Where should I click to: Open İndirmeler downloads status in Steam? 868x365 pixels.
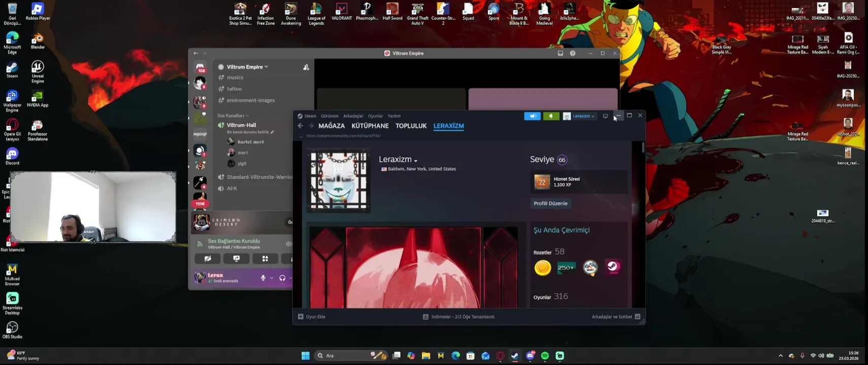coord(458,317)
